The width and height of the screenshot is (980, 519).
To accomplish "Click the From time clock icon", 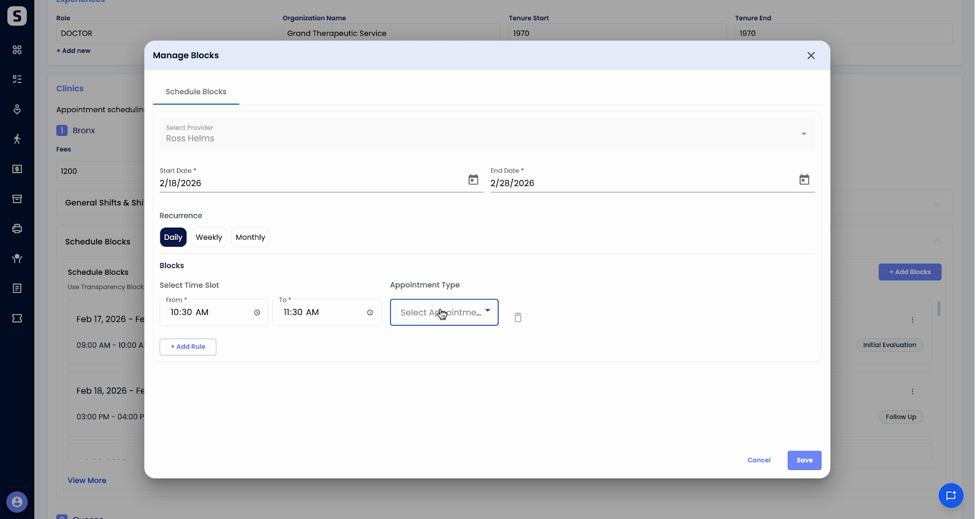I will (x=257, y=312).
